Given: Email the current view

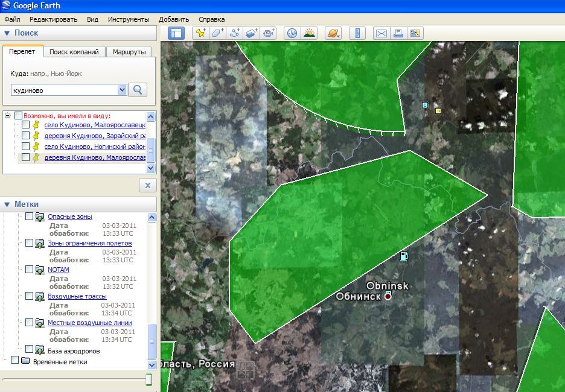Looking at the screenshot, I should click(381, 34).
